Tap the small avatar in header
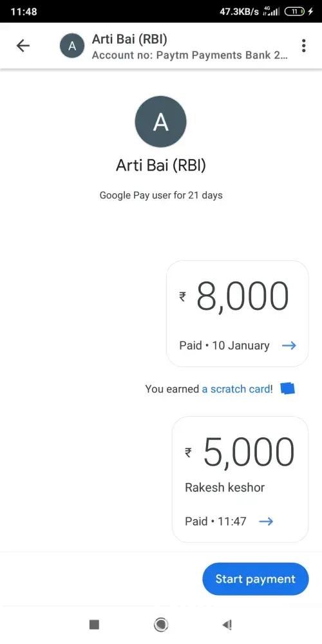 click(x=72, y=46)
